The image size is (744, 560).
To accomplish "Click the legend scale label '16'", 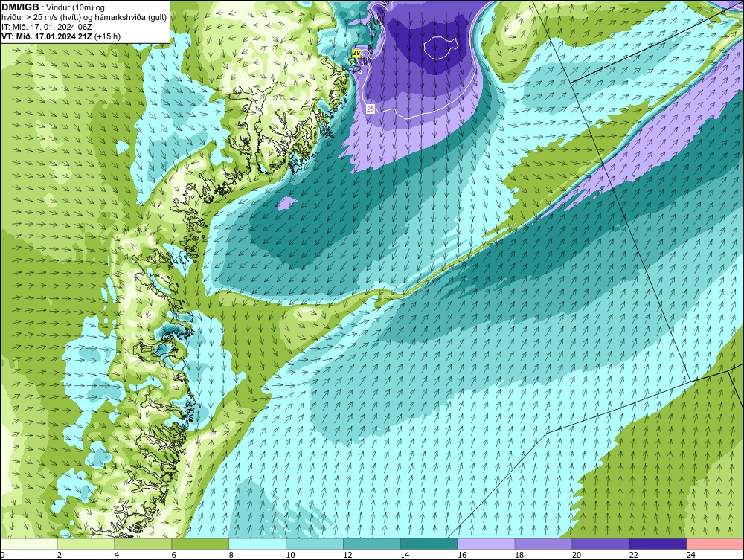I will coord(462,555).
